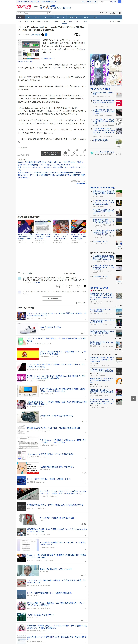Open NHKプラス終了 article in list
138x644 pixels.
pos(55,505)
